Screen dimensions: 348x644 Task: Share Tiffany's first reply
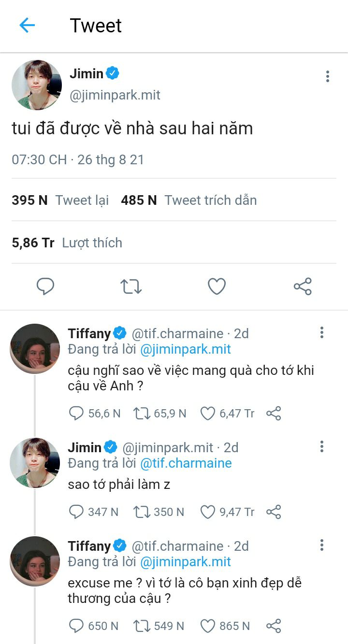pyautogui.click(x=274, y=413)
